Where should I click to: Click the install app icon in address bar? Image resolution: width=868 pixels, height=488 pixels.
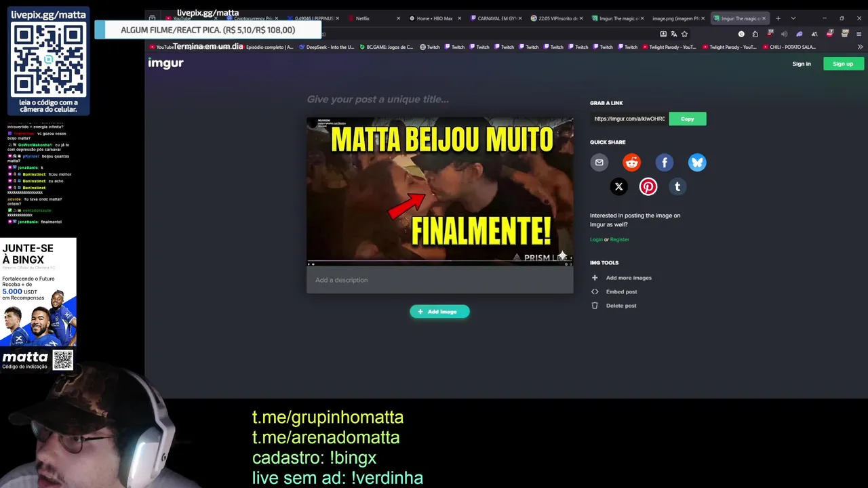point(663,34)
